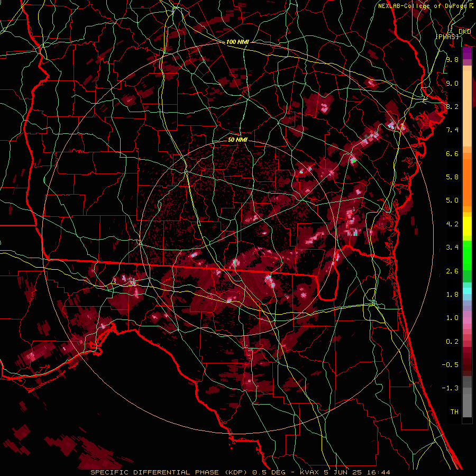Image resolution: width=476 pixels, height=476 pixels.
Task: Click the -1.3 scale value
Action: pos(450,388)
